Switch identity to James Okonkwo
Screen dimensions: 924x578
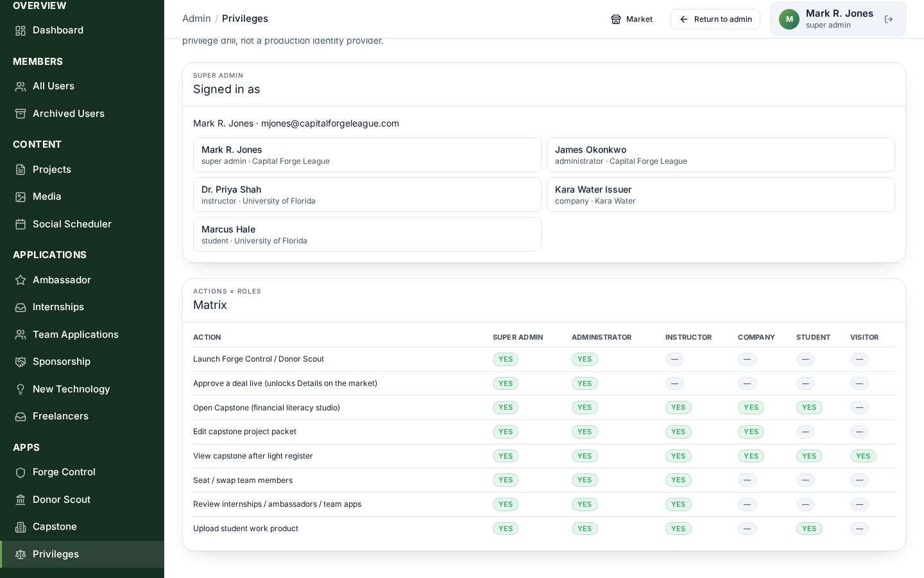[721, 155]
